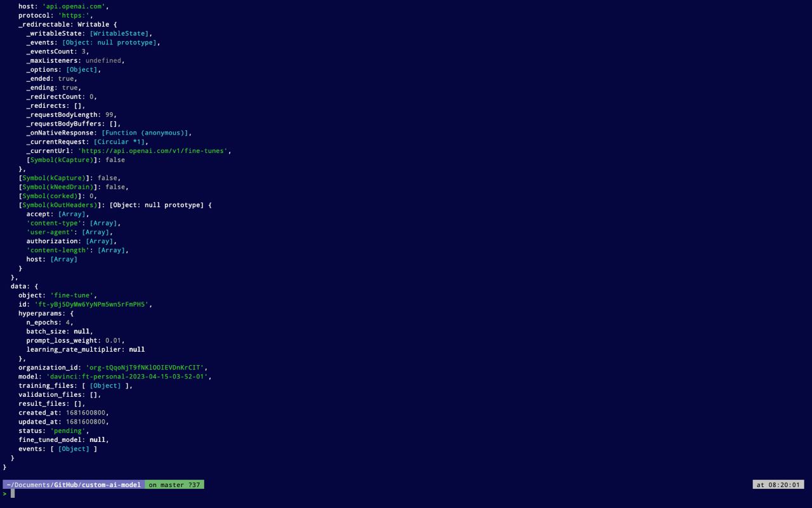Image resolution: width=812 pixels, height=508 pixels.
Task: Click the 'prompt_loss_weight: 0.01' line
Action: (x=75, y=340)
